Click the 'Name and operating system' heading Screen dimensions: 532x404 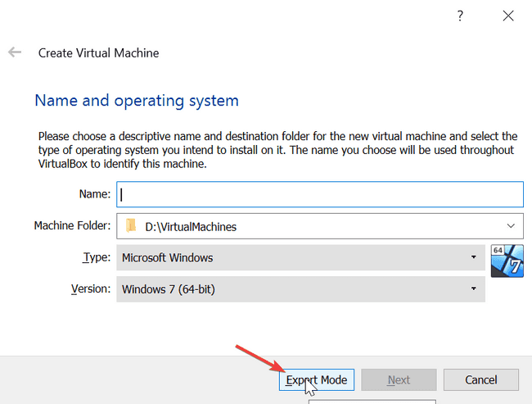coord(137,101)
